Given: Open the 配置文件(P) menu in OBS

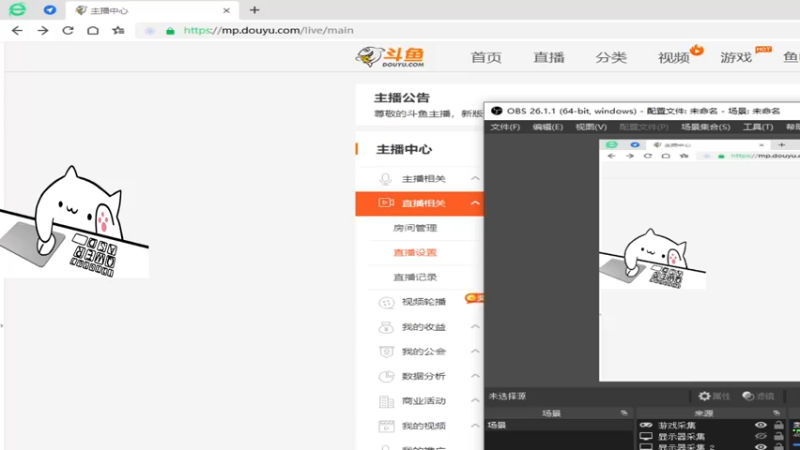Looking at the screenshot, I should [x=644, y=127].
